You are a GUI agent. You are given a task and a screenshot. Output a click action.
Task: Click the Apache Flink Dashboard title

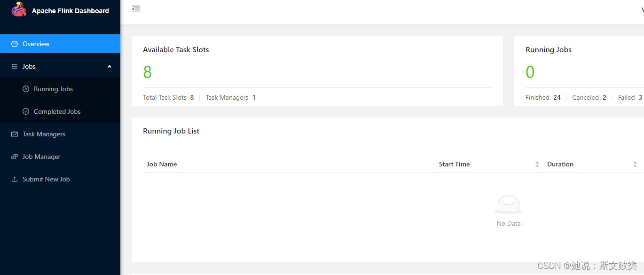[70, 11]
